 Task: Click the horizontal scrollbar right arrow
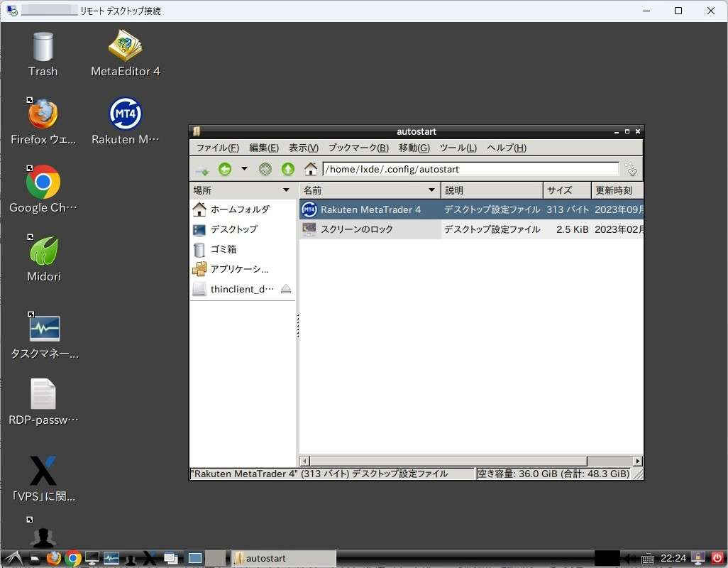(638, 461)
